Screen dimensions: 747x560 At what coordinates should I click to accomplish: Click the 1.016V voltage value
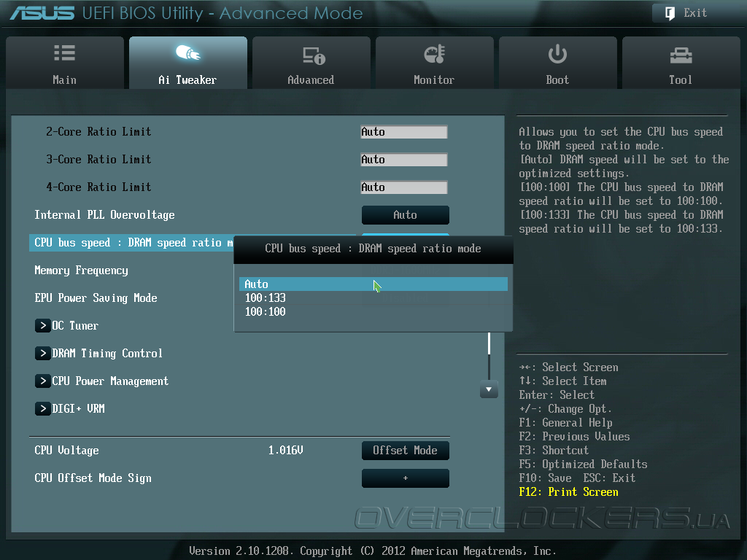[285, 451]
